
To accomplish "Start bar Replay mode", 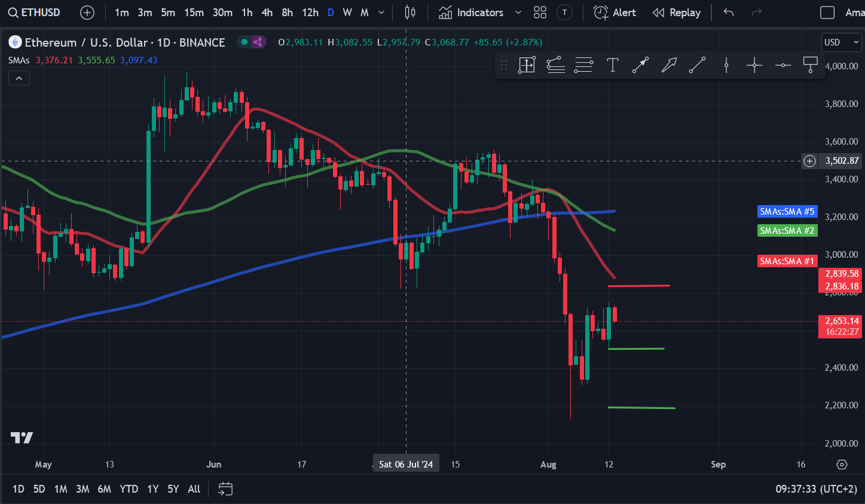I will click(x=677, y=13).
